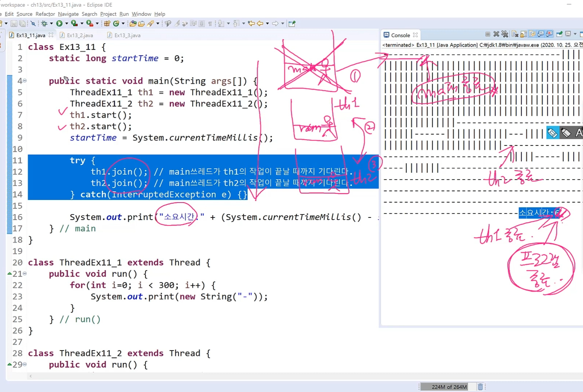Click the Next Annotation icon

tap(221, 24)
